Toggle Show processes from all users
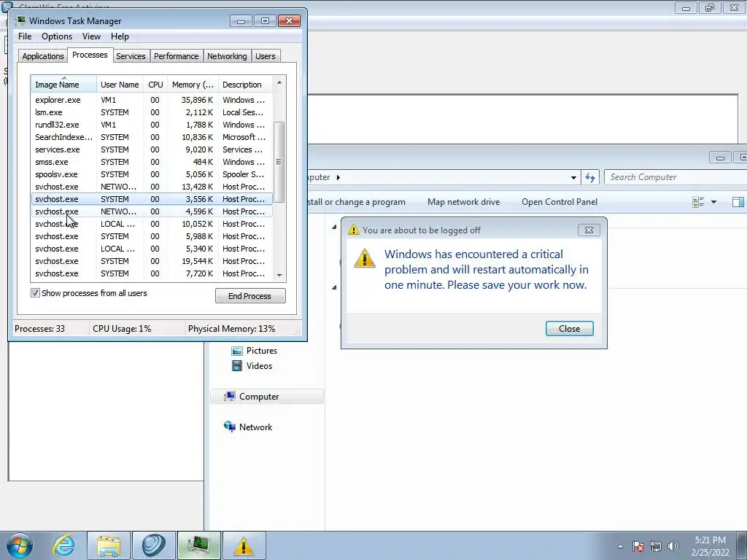 35,293
